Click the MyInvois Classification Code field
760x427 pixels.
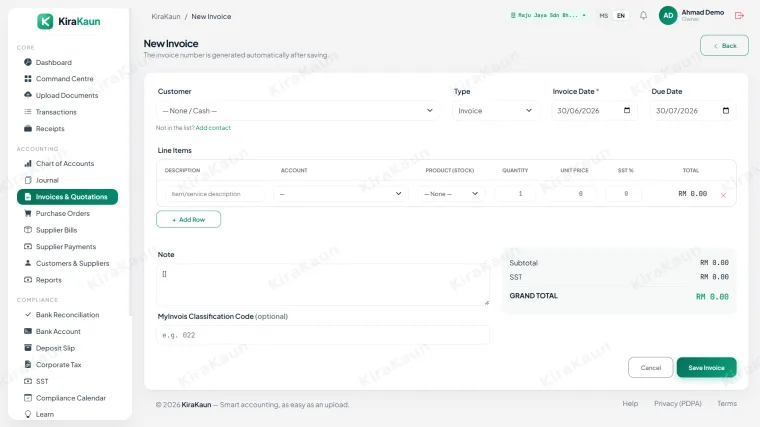coord(323,335)
